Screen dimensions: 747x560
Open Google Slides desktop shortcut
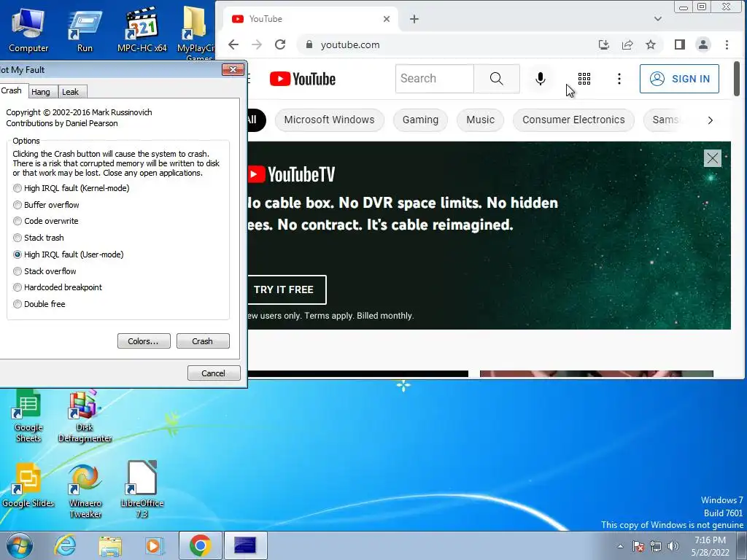click(x=28, y=486)
